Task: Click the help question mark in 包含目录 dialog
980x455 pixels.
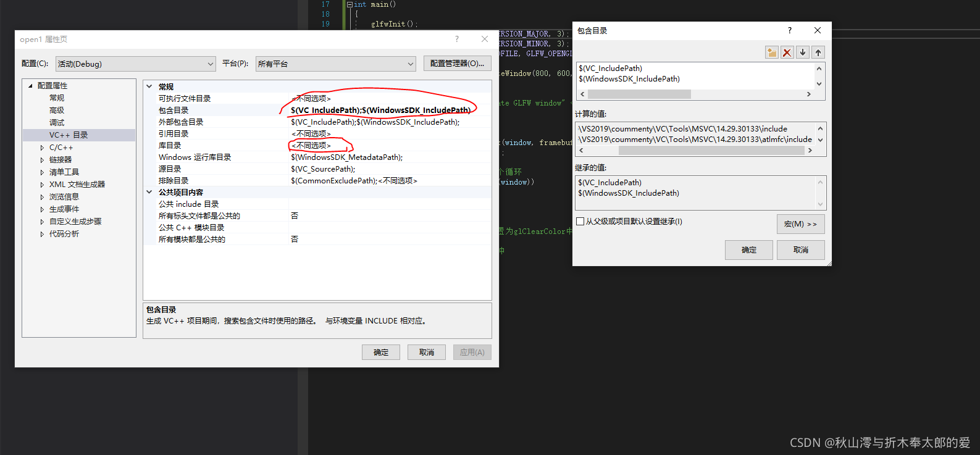Action: click(x=789, y=30)
